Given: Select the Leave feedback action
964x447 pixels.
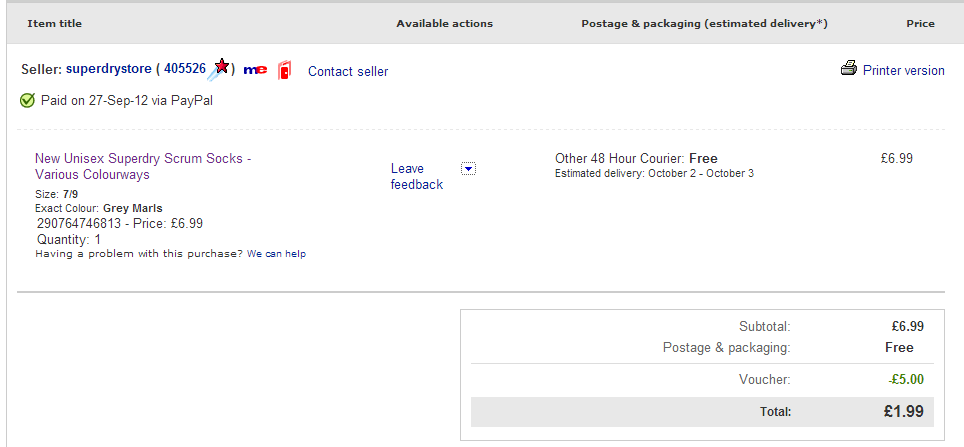Looking at the screenshot, I should 416,176.
